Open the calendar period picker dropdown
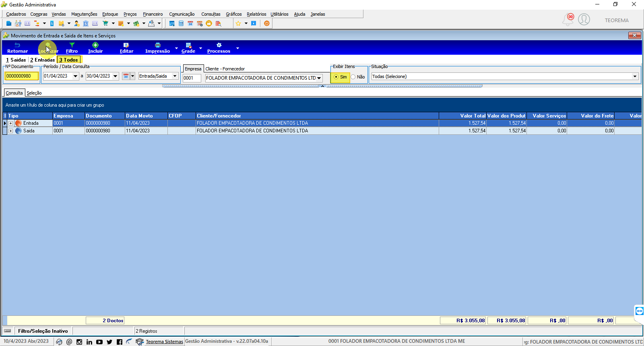The height and width of the screenshot is (346, 644). (133, 76)
